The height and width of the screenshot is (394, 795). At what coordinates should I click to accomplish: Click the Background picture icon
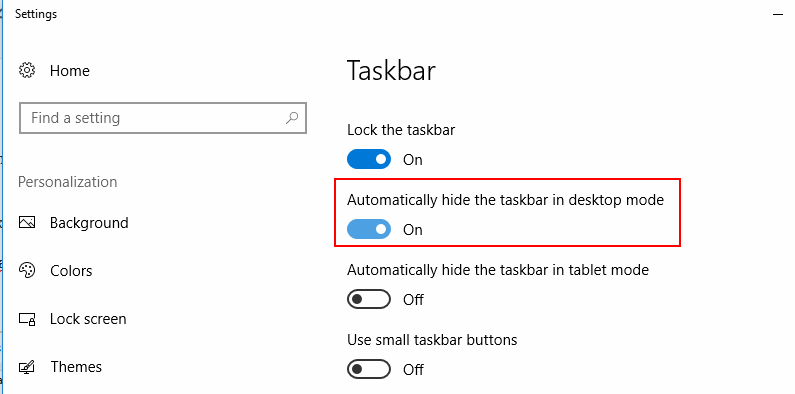pyautogui.click(x=27, y=223)
